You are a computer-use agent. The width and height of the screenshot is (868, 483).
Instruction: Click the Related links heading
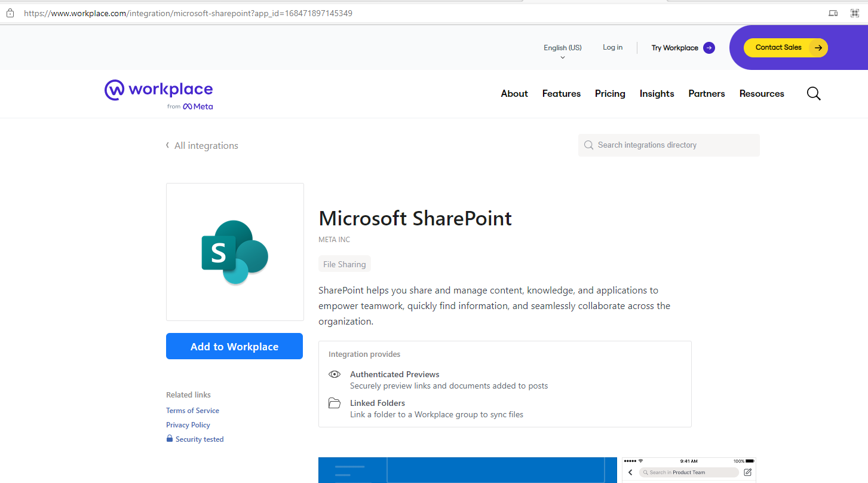188,395
